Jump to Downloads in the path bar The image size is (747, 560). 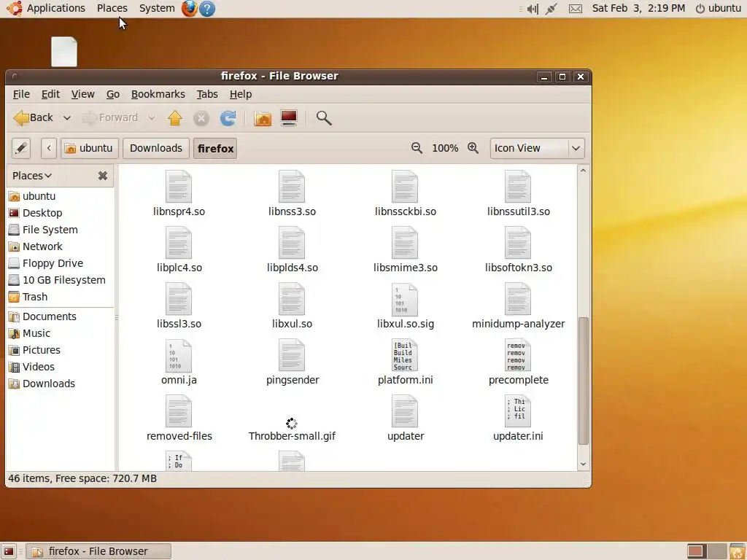point(156,148)
